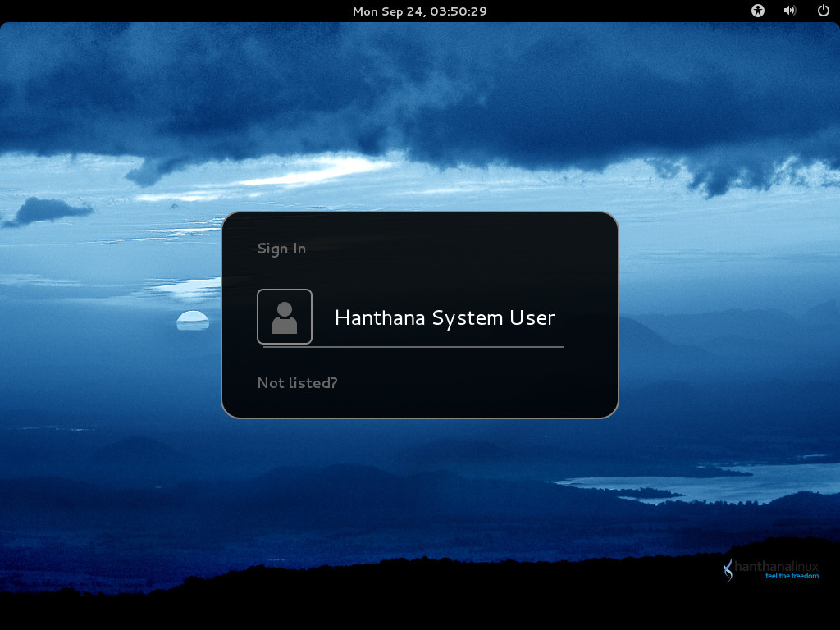Click the "feel the freedom" tagline
The height and width of the screenshot is (630, 840).
point(792,576)
